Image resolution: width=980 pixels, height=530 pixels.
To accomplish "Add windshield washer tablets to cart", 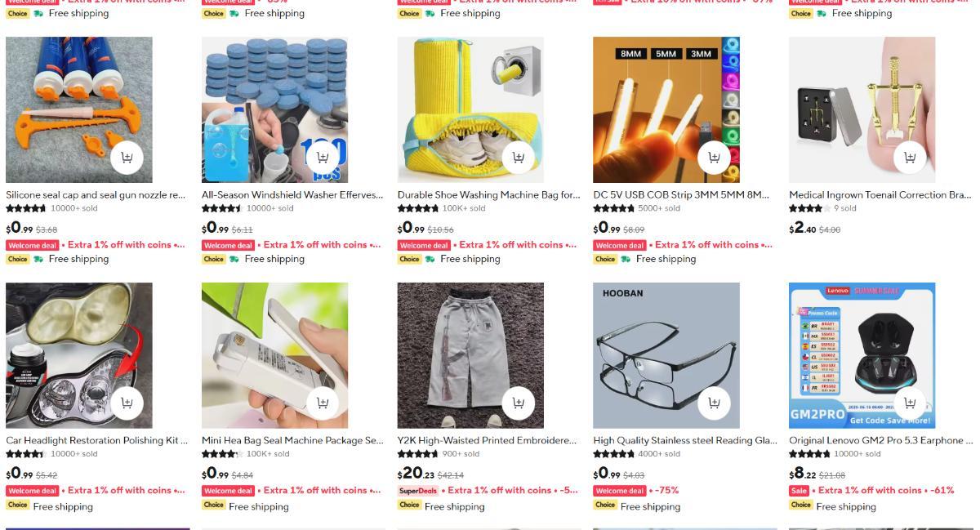I will tap(323, 158).
